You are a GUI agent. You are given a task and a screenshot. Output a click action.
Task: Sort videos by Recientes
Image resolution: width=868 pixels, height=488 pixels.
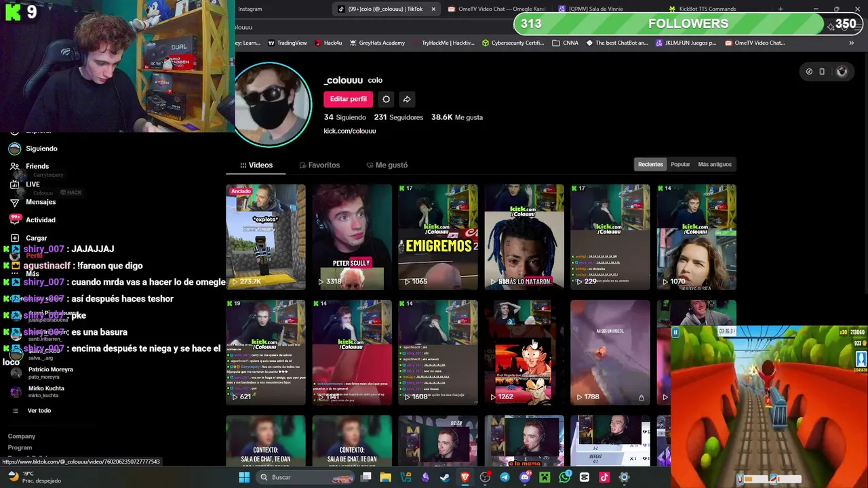point(650,164)
